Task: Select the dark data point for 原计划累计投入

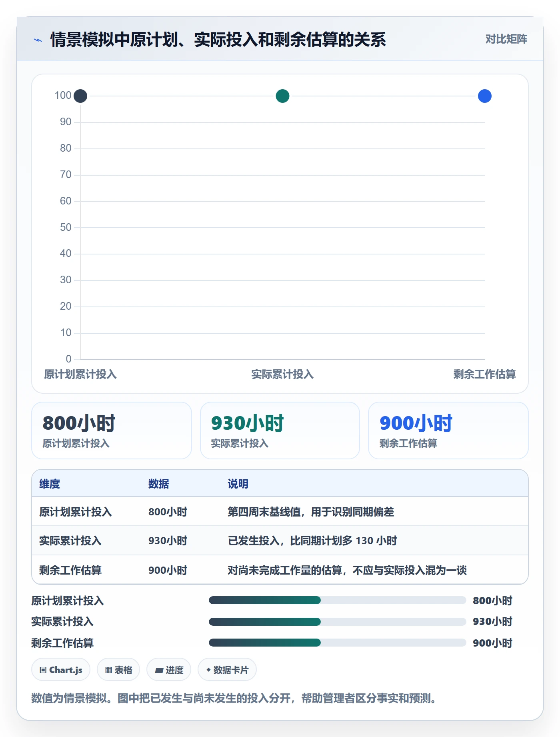Action: (x=80, y=96)
